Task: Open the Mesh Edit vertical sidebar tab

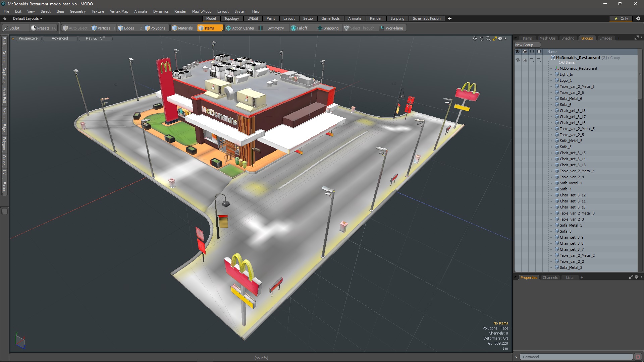Action: [x=4, y=95]
